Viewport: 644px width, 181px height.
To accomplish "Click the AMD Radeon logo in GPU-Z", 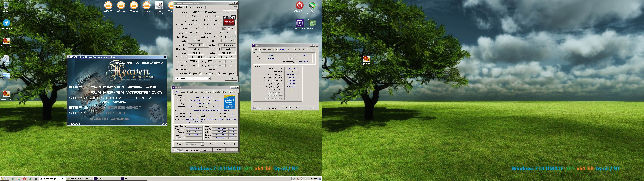I will [229, 20].
